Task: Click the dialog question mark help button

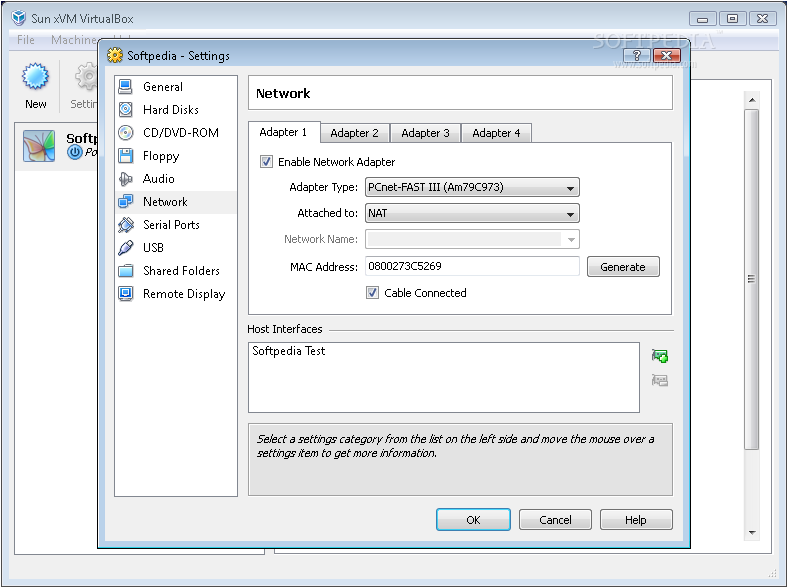Action: point(636,55)
